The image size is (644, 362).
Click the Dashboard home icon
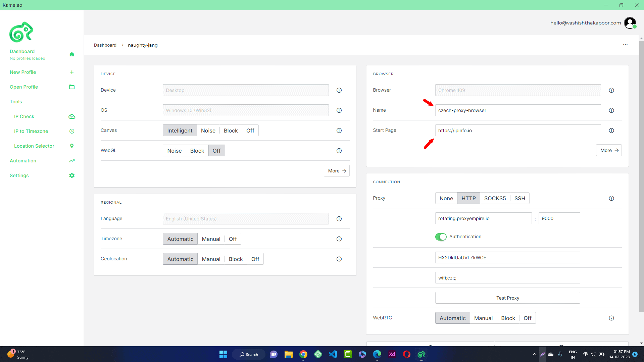point(71,54)
